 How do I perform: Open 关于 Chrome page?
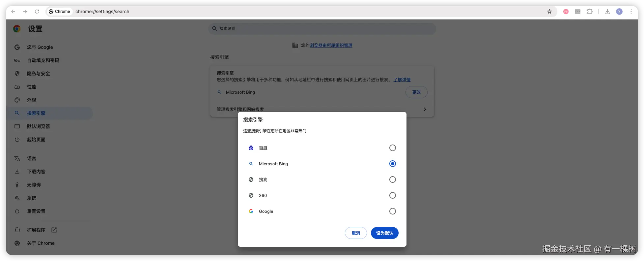49,243
